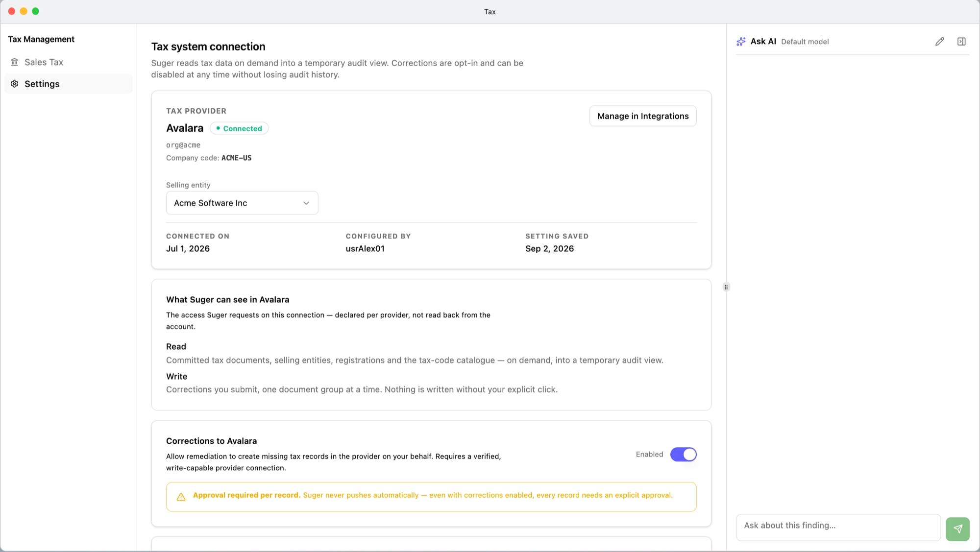The image size is (980, 552).
Task: Click Corrections to Avalara heading
Action: (211, 441)
